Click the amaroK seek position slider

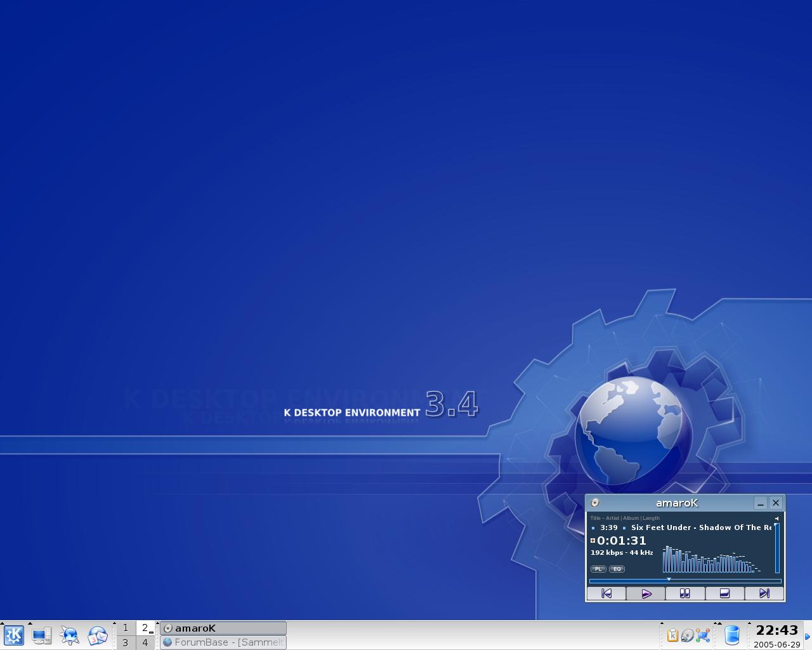685,580
